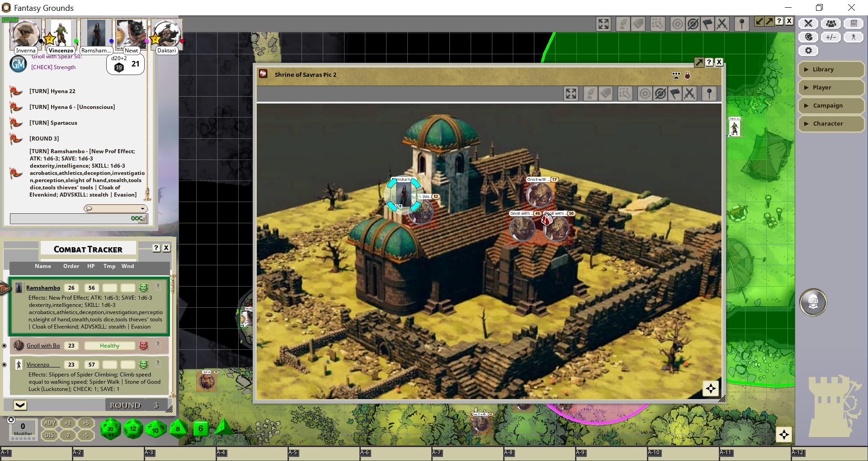The height and width of the screenshot is (461, 868).
Task: Click the green d20 die
Action: 110,428
